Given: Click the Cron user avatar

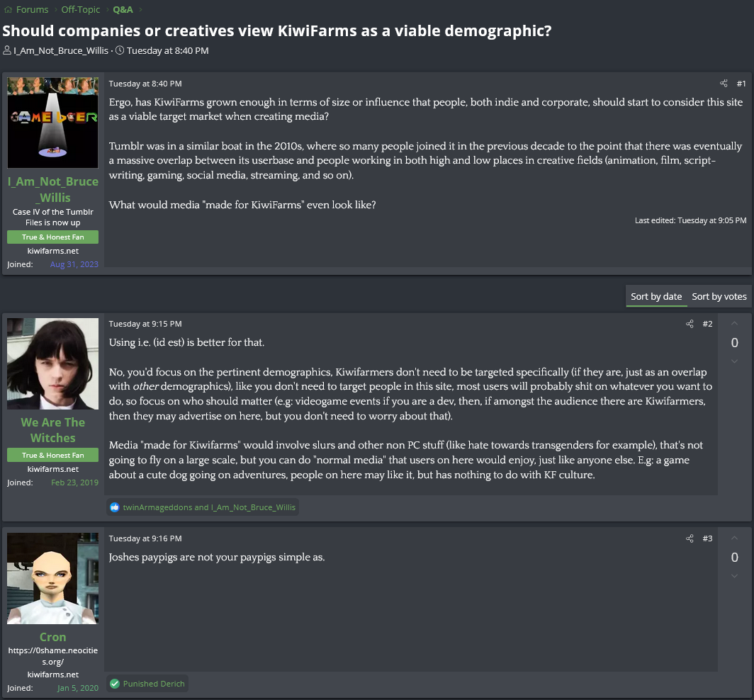Looking at the screenshot, I should point(53,578).
